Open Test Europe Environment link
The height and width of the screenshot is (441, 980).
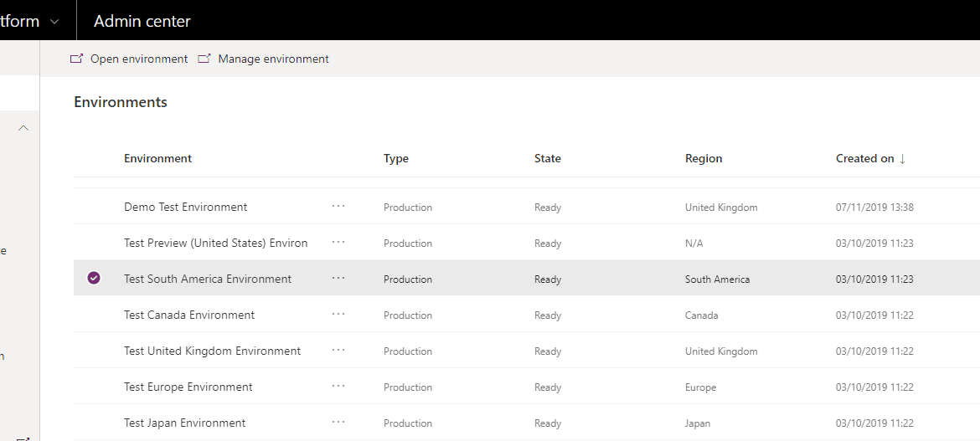(x=188, y=387)
